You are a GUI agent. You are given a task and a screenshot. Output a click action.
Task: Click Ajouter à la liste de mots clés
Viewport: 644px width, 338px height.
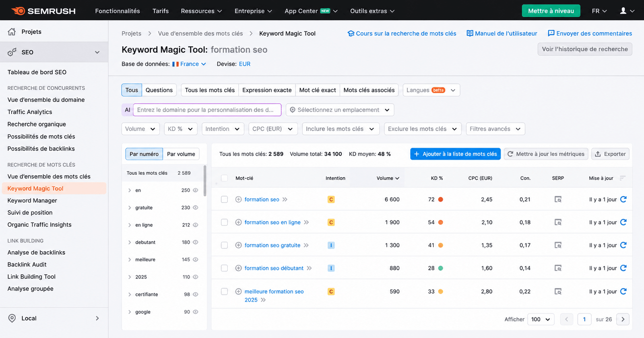[455, 154]
